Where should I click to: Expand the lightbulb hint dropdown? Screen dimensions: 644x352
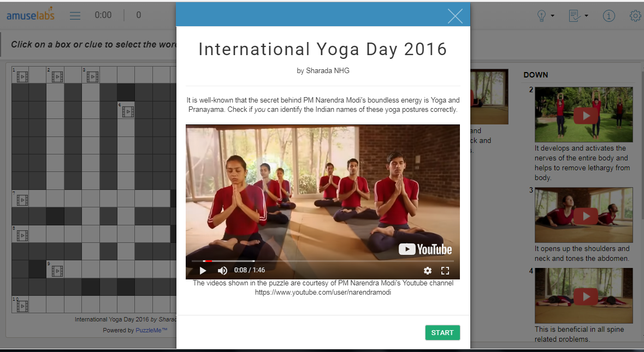(x=545, y=16)
